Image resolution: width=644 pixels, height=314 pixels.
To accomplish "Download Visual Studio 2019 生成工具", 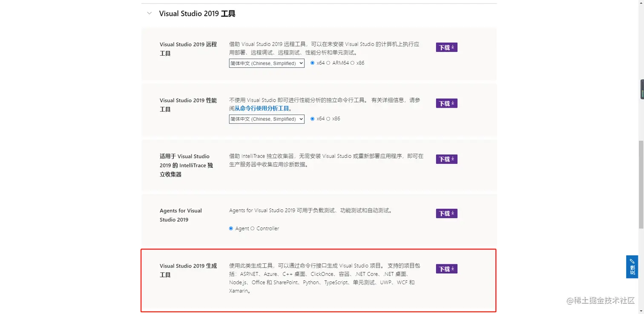I will [446, 269].
